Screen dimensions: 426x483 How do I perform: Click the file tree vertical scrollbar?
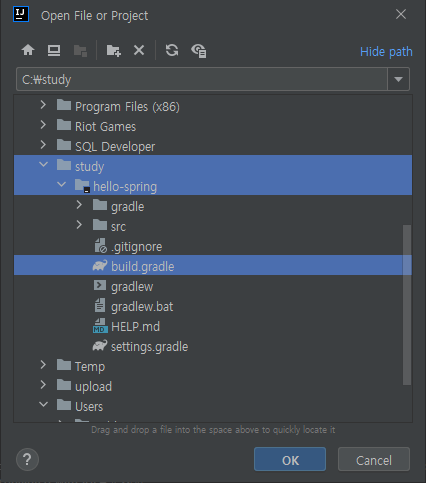(407, 305)
